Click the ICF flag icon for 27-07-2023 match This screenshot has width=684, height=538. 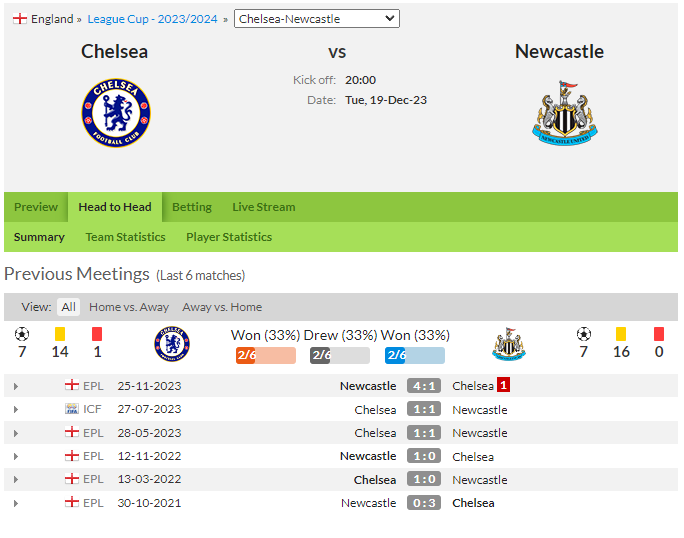pos(72,409)
